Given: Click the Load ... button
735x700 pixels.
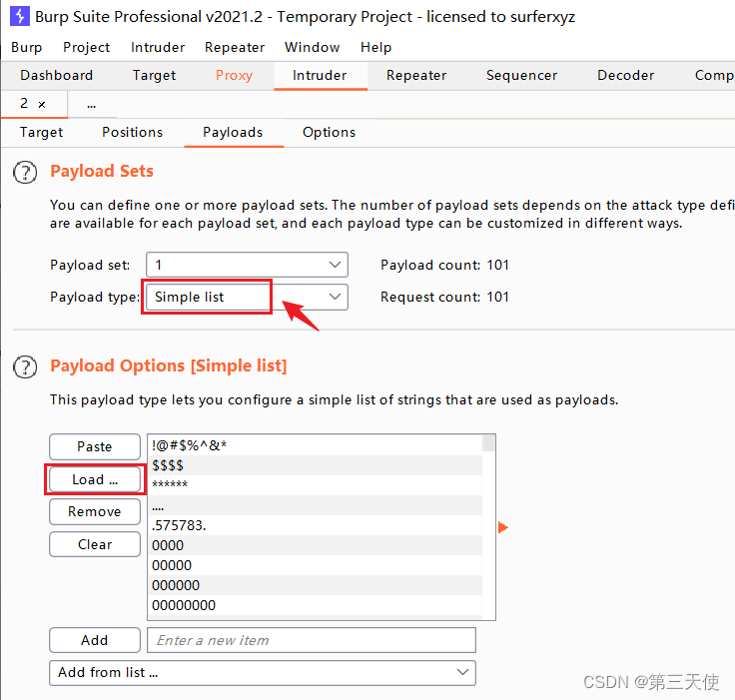Looking at the screenshot, I should [95, 479].
